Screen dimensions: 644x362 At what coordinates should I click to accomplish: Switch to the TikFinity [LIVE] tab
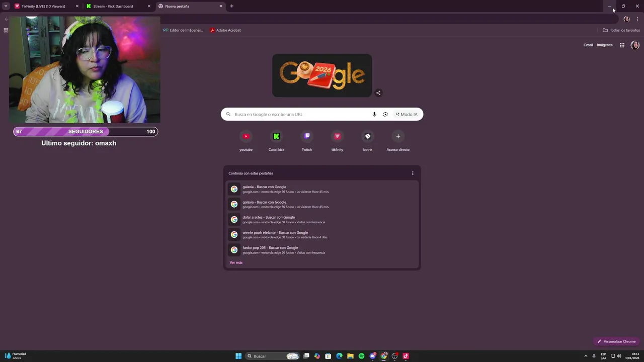click(43, 6)
